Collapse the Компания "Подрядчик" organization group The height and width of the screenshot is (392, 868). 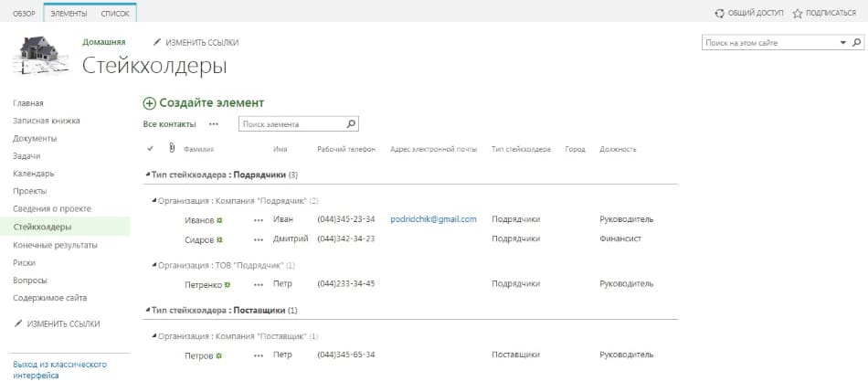pos(154,200)
